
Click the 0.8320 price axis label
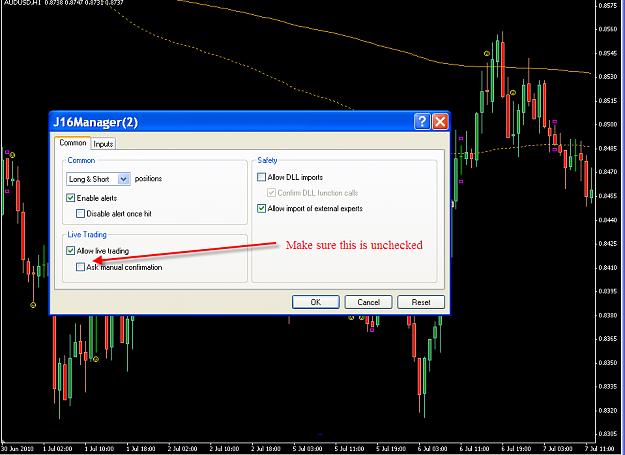608,410
